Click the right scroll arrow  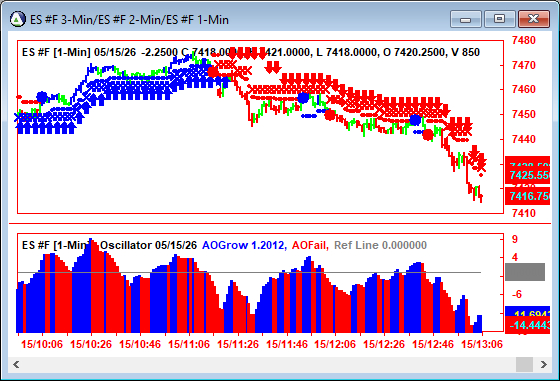click(x=544, y=365)
